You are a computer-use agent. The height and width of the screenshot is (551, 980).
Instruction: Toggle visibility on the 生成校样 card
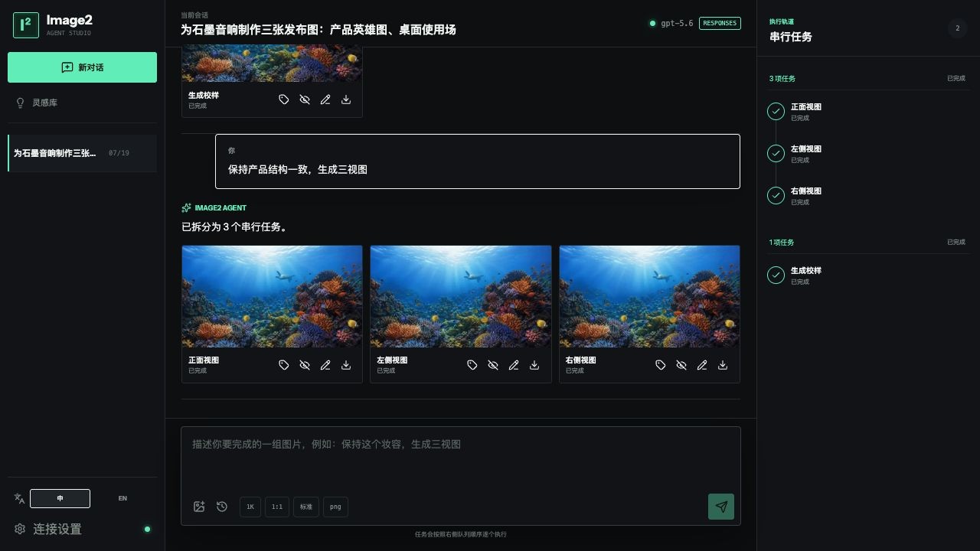coord(305,99)
